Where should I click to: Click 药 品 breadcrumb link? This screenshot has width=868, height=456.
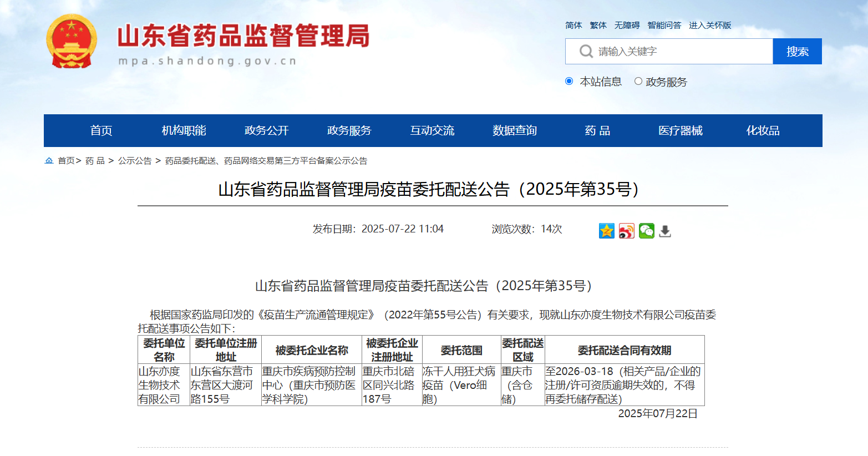click(95, 161)
